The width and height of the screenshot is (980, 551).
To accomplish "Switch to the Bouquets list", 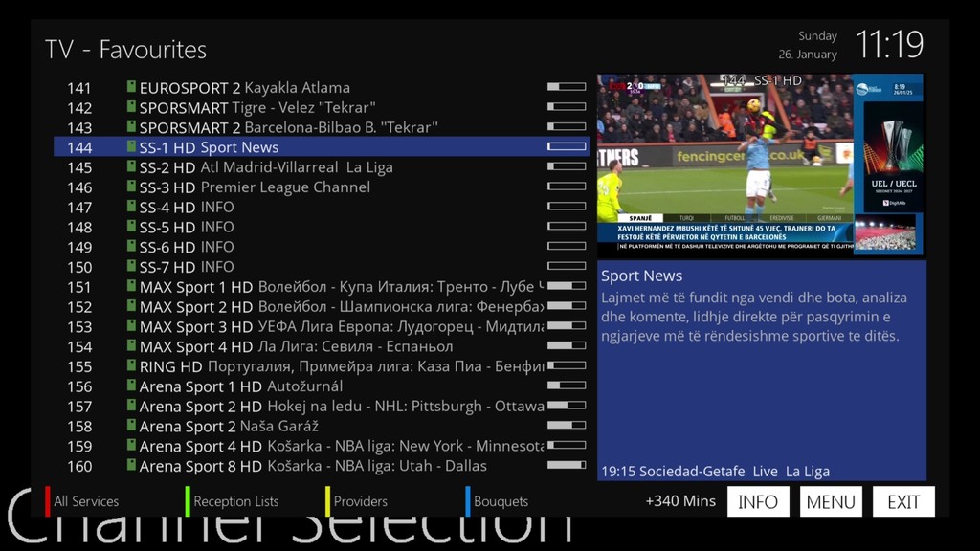I will tap(501, 501).
